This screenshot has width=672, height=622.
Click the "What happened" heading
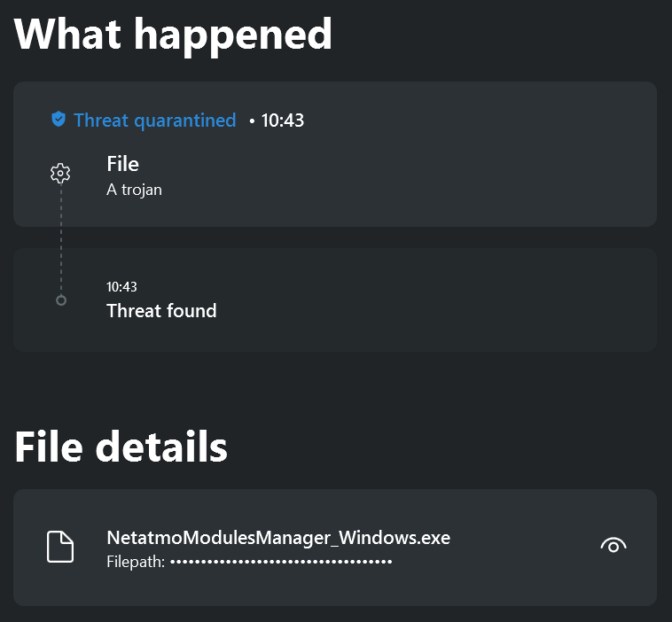(x=174, y=34)
